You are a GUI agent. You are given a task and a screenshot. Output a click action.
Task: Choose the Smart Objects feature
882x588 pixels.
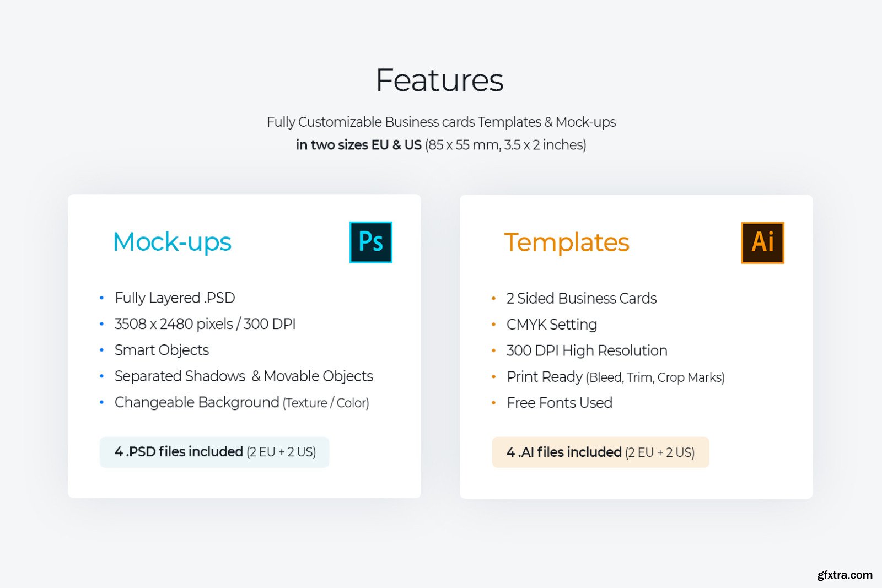(x=162, y=350)
